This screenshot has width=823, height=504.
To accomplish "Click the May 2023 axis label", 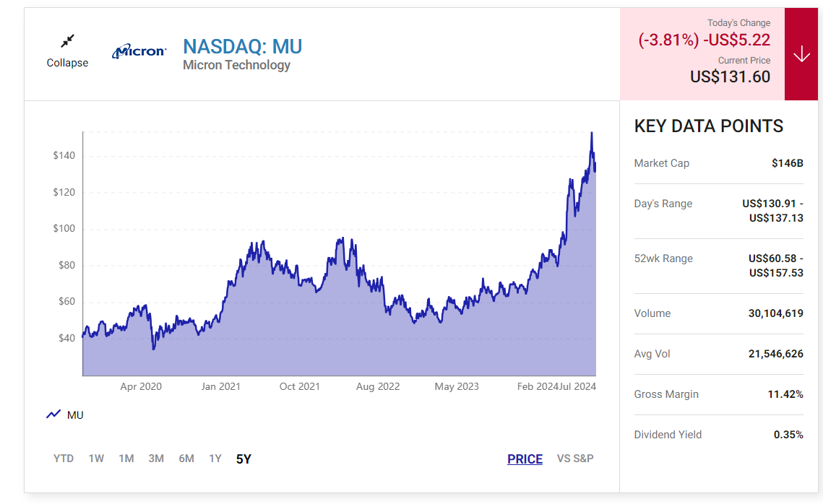I will [457, 386].
